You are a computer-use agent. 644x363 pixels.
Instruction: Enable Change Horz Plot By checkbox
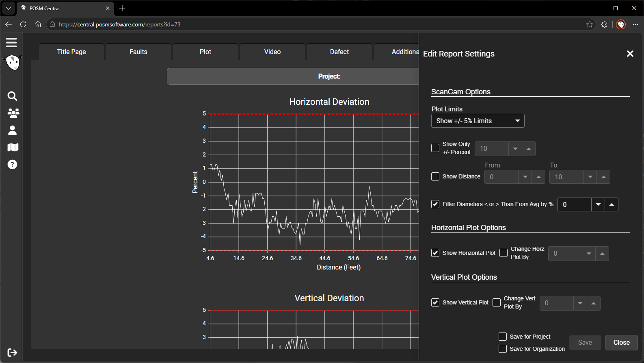(504, 253)
